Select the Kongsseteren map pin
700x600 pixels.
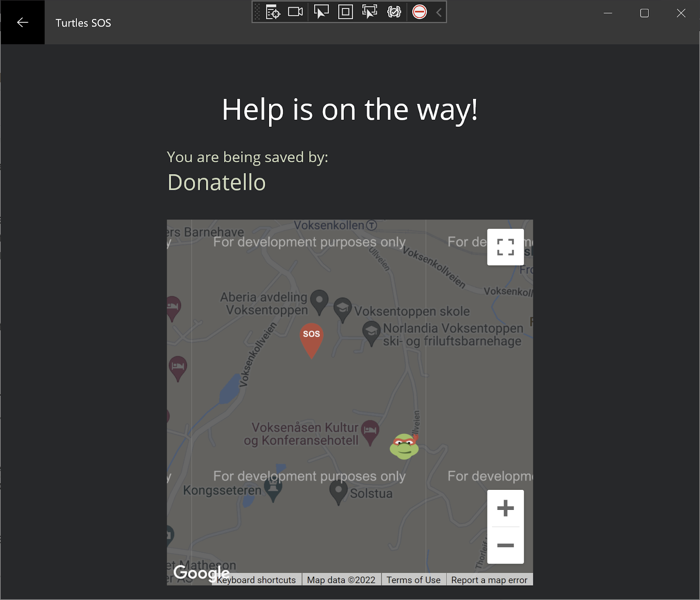pyautogui.click(x=273, y=489)
